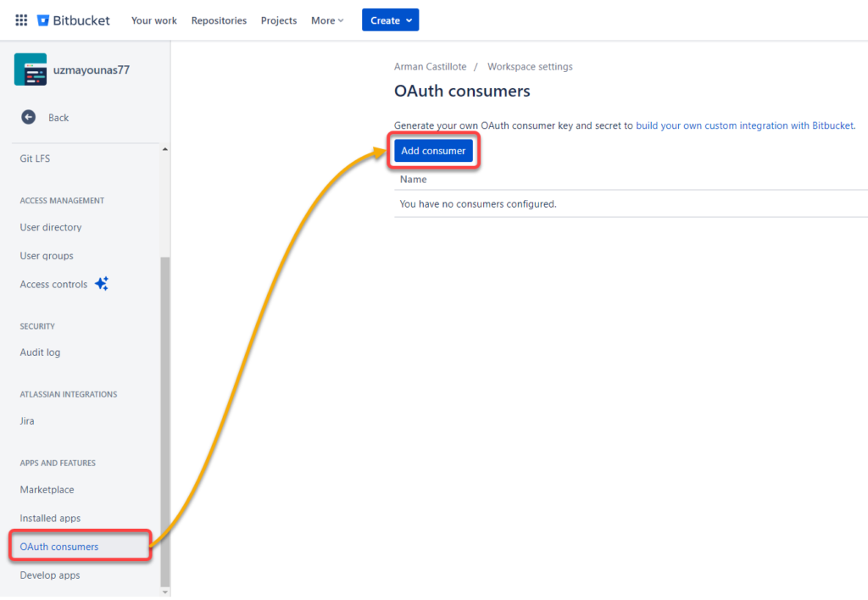Open Projects in top navigation
868x600 pixels.
point(279,20)
